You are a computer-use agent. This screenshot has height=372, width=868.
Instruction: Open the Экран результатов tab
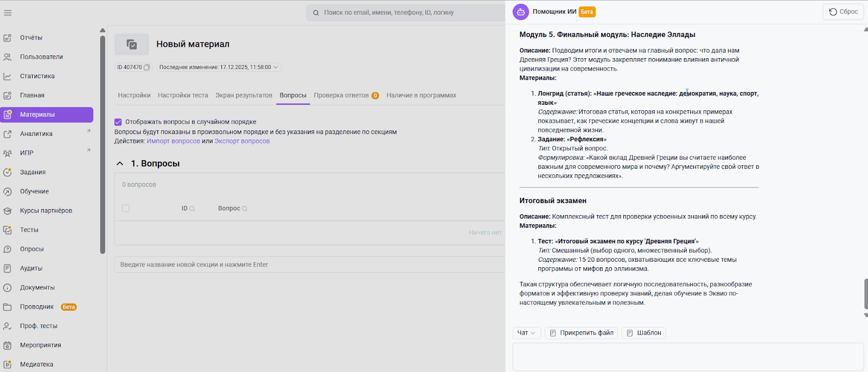coord(244,96)
